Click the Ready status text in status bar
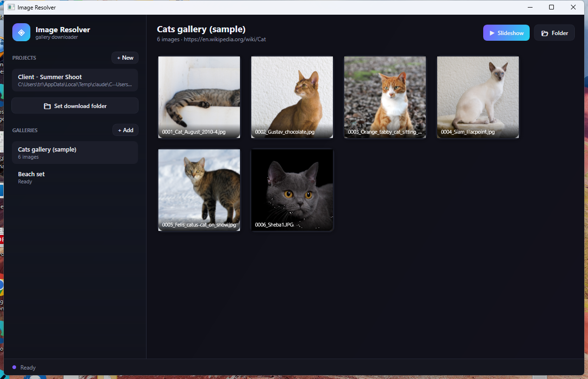 pyautogui.click(x=28, y=368)
